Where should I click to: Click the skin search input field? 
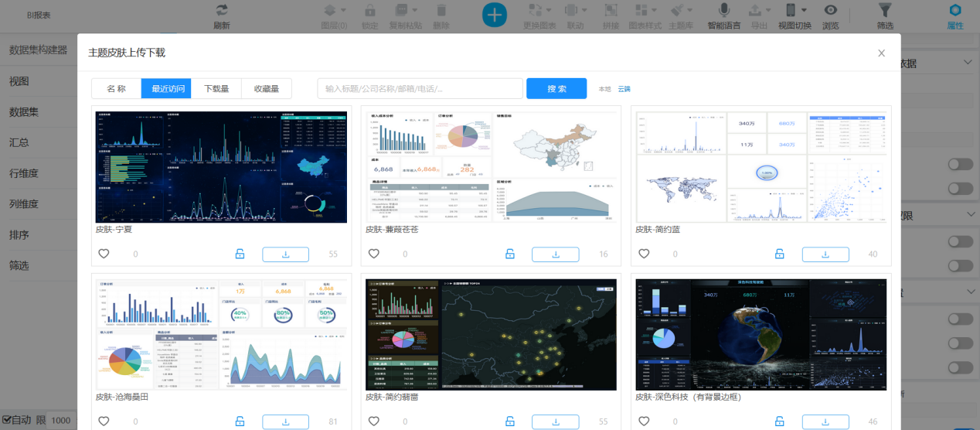pyautogui.click(x=420, y=88)
